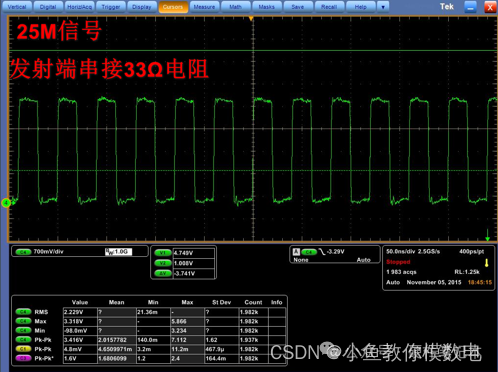498x372 pixels.
Task: Click the yellow C1 Pk-Pk measurement badge
Action: [23, 349]
